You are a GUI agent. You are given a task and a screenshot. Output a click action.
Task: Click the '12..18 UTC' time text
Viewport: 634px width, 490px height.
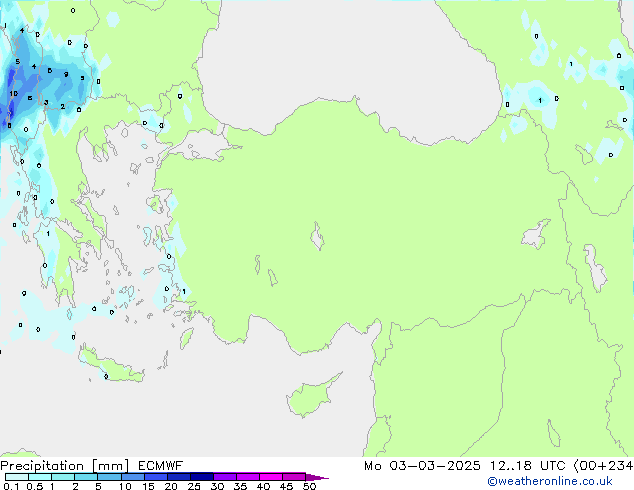527,466
